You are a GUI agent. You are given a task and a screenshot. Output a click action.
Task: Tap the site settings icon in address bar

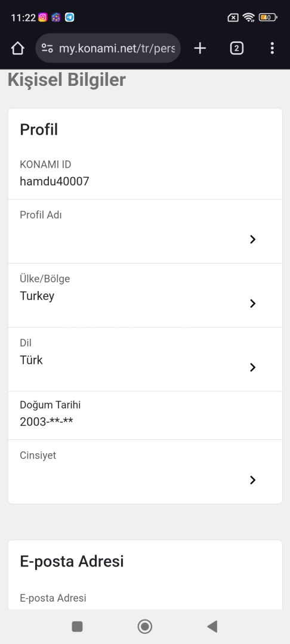coord(47,48)
